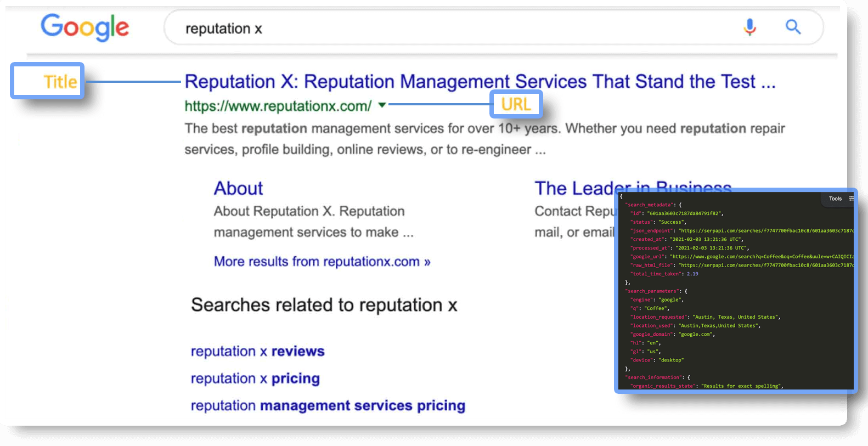Open the Tools menu in JSON panel
Viewport: 868px width, 446px height.
[x=835, y=199]
